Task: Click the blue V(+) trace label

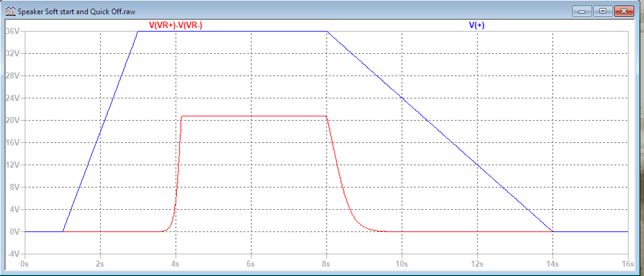Action: pyautogui.click(x=477, y=25)
